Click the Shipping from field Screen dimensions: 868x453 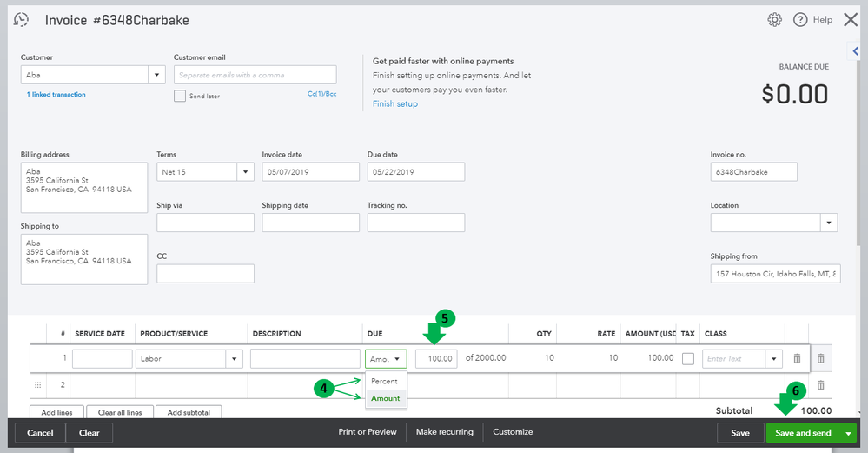[x=776, y=274]
